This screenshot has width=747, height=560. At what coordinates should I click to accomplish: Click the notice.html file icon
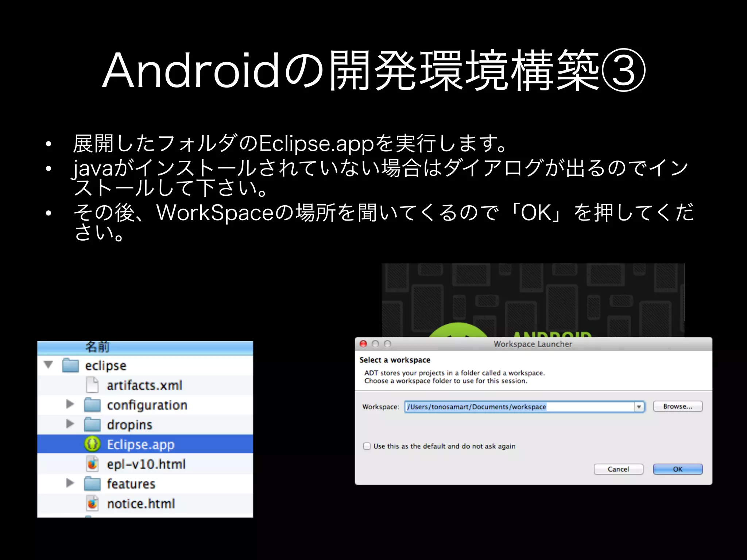point(93,503)
